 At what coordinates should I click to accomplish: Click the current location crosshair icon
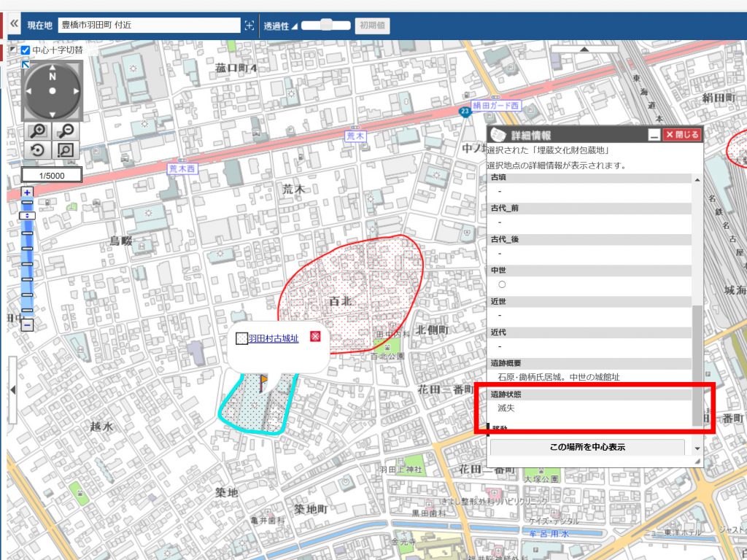249,26
